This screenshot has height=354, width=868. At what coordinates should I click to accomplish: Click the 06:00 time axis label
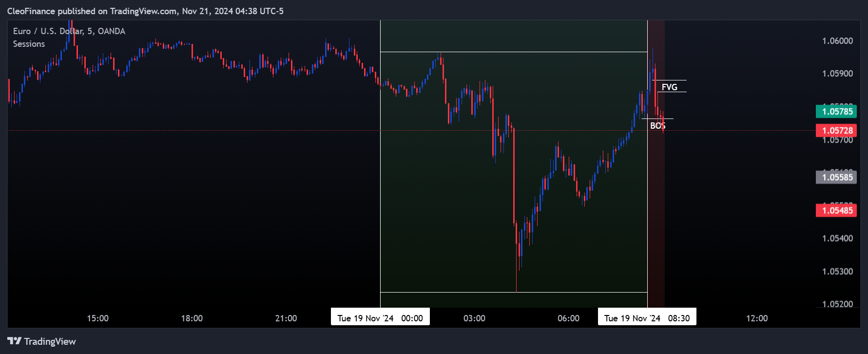pyautogui.click(x=568, y=318)
